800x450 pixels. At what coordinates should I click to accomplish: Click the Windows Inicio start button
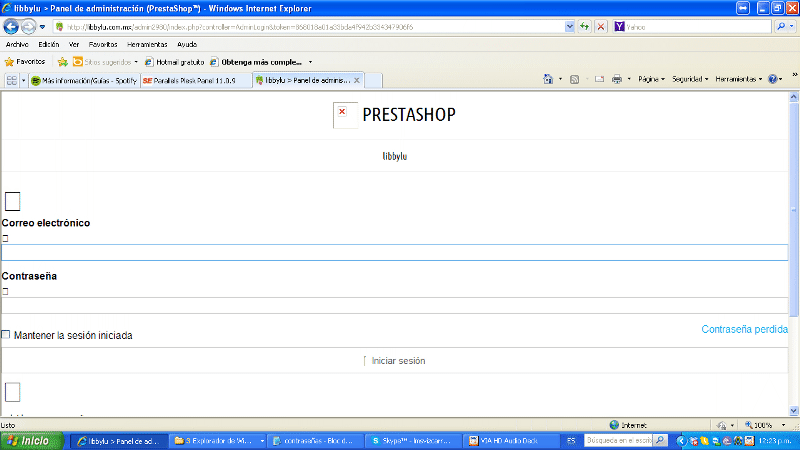[32, 441]
